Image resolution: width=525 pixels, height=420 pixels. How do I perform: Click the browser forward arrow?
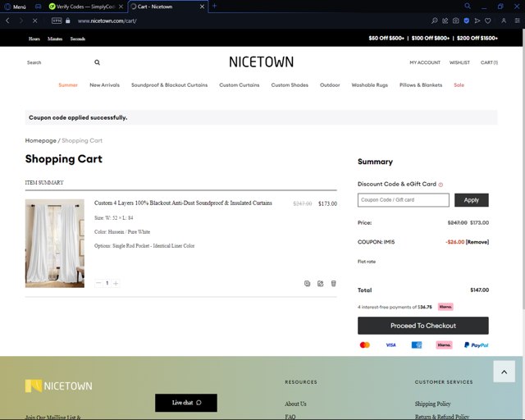[x=21, y=21]
